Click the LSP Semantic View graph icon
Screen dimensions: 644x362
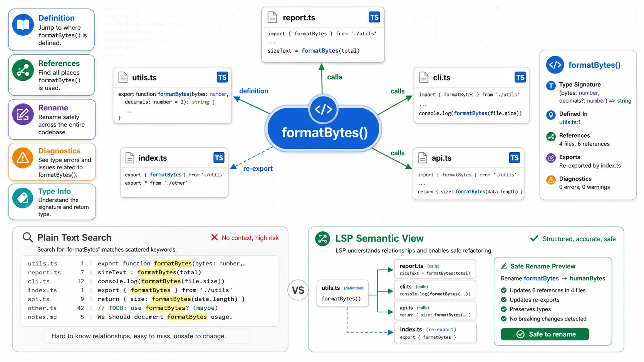click(322, 239)
